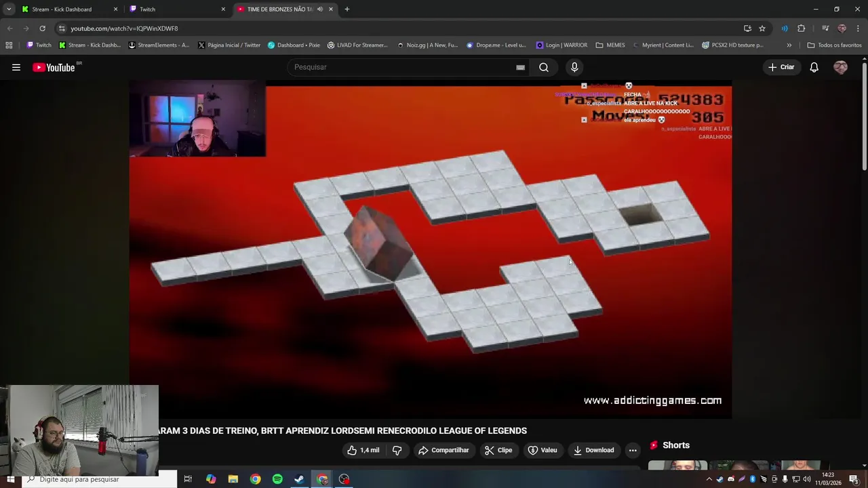The height and width of the screenshot is (488, 868).
Task: Open the Noiz.gg bookmark
Action: click(428, 45)
